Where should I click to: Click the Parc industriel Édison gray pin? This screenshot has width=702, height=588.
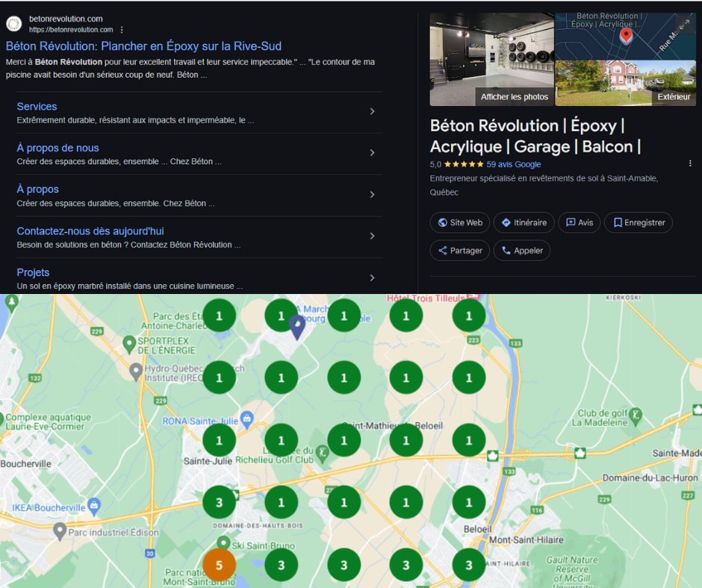point(60,531)
